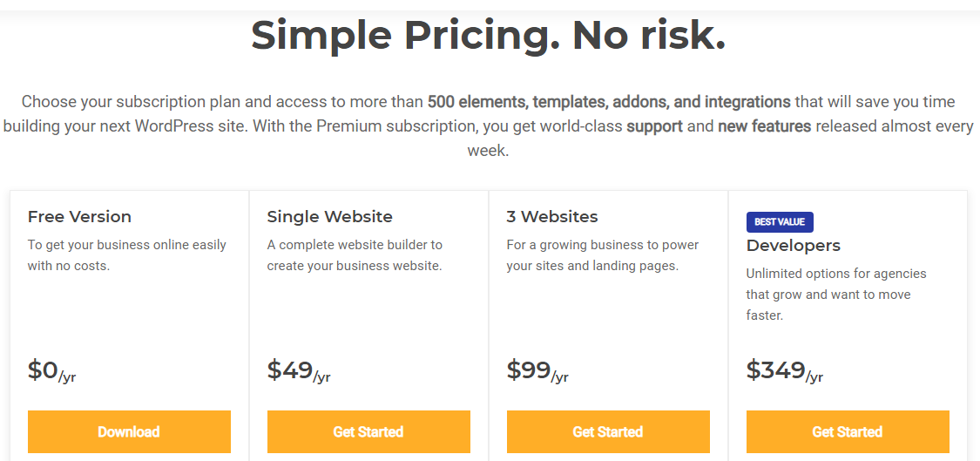The width and height of the screenshot is (980, 461).
Task: Click the $349/yr price
Action: [784, 371]
